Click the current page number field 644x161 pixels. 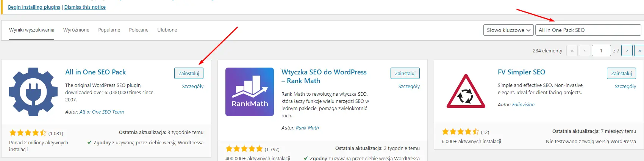[x=601, y=51]
